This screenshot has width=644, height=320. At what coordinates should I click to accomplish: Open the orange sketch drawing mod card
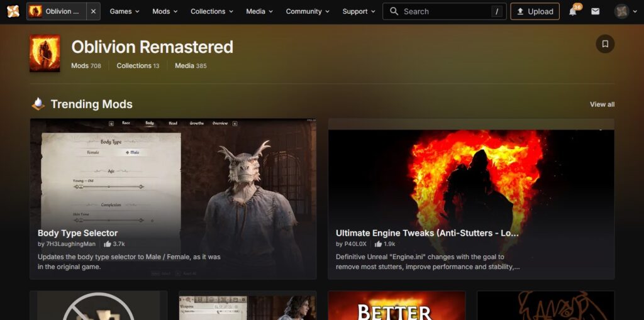tap(546, 306)
